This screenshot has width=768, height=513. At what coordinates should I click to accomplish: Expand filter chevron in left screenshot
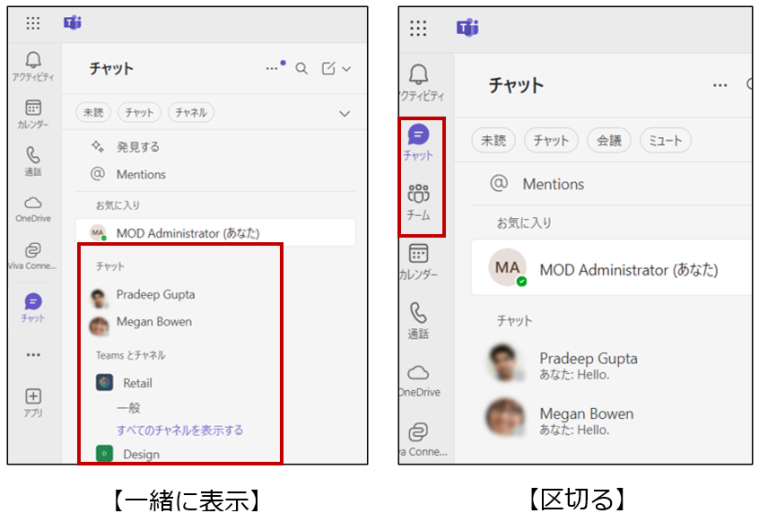(345, 114)
